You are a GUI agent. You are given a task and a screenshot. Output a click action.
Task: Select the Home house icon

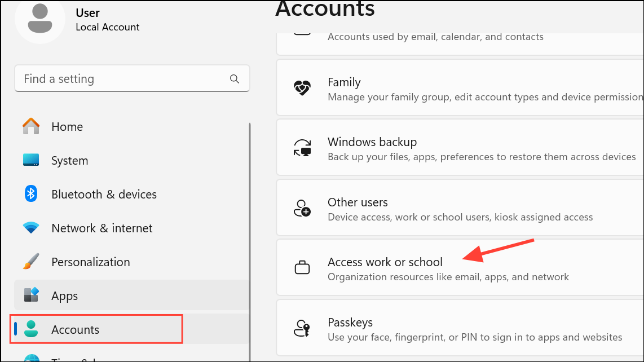pos(31,126)
